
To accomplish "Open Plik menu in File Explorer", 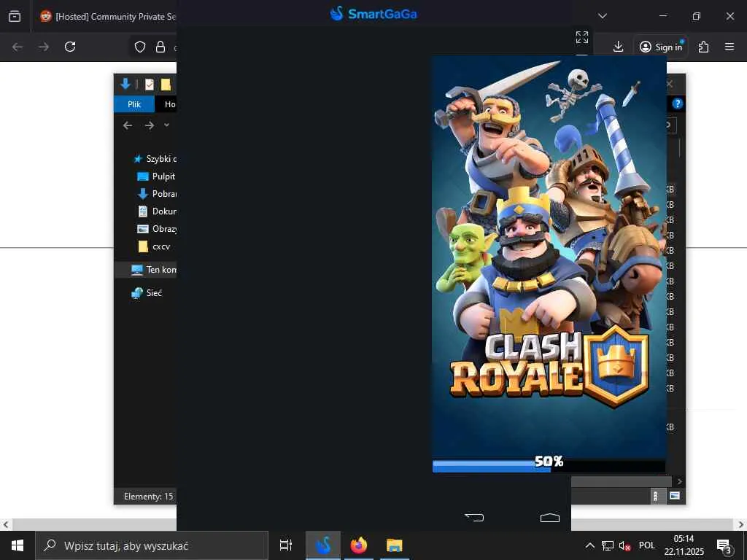I will [x=134, y=104].
